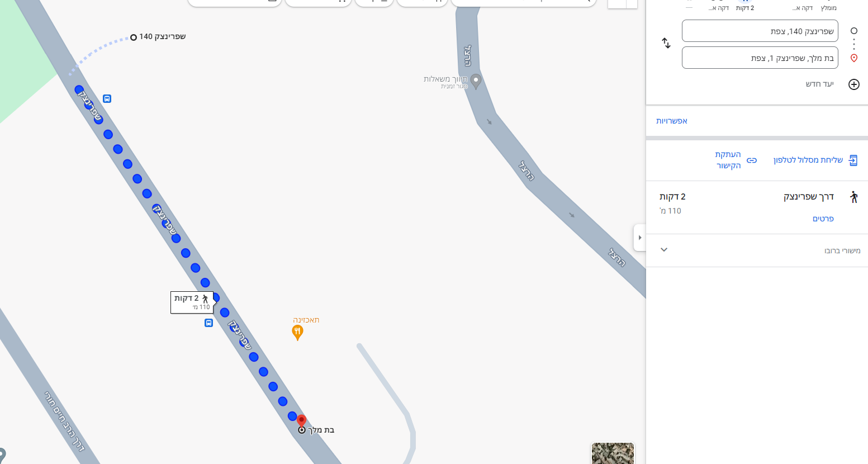Click the bus stop icon below walking label
This screenshot has width=868, height=464.
click(x=208, y=323)
